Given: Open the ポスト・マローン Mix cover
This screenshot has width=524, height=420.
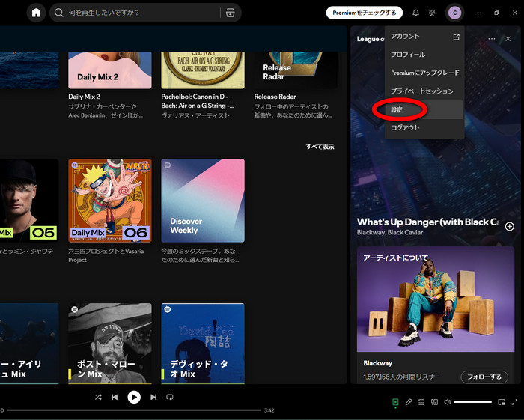Looking at the screenshot, I should tap(110, 344).
